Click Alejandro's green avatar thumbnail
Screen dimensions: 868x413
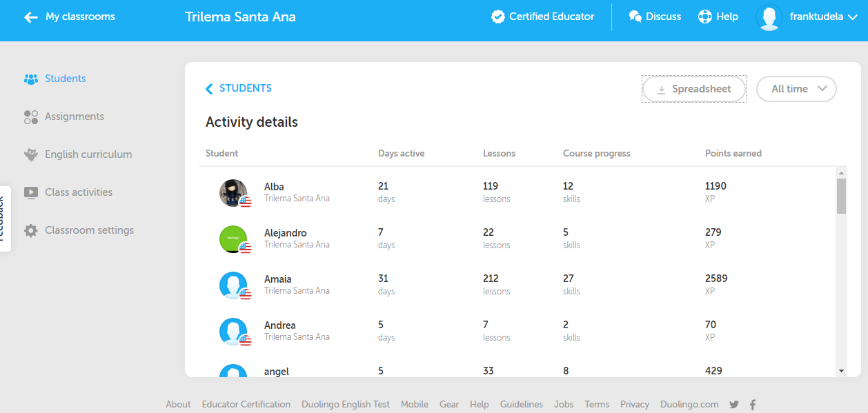(234, 237)
